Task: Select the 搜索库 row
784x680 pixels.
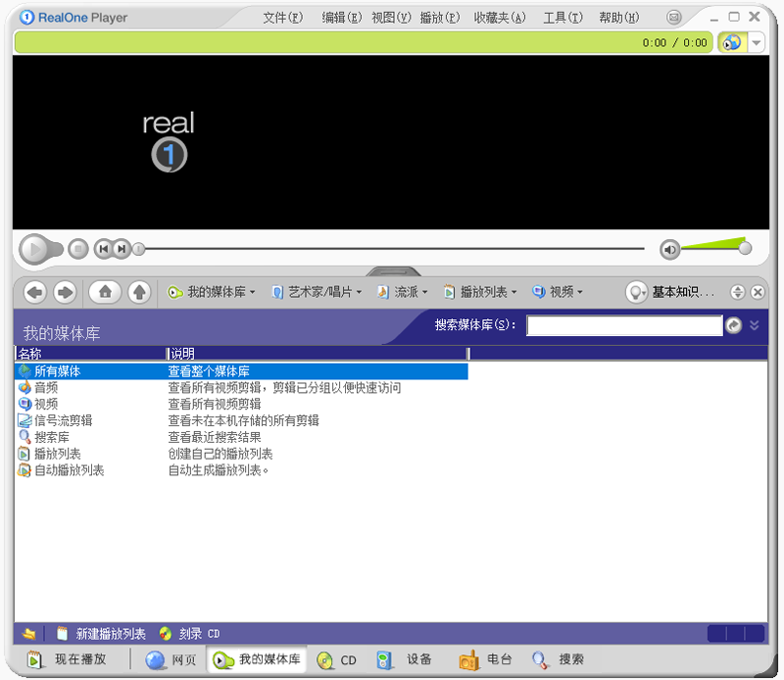Action: (242, 437)
